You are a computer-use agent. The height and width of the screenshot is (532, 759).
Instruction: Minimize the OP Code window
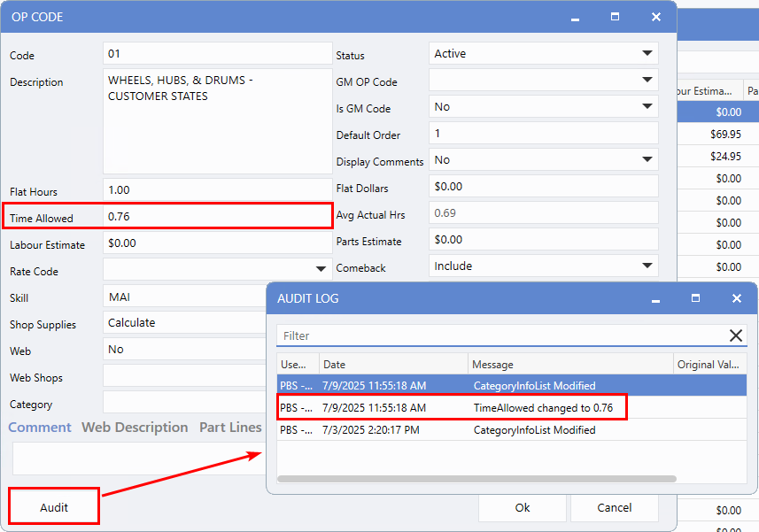pyautogui.click(x=575, y=17)
